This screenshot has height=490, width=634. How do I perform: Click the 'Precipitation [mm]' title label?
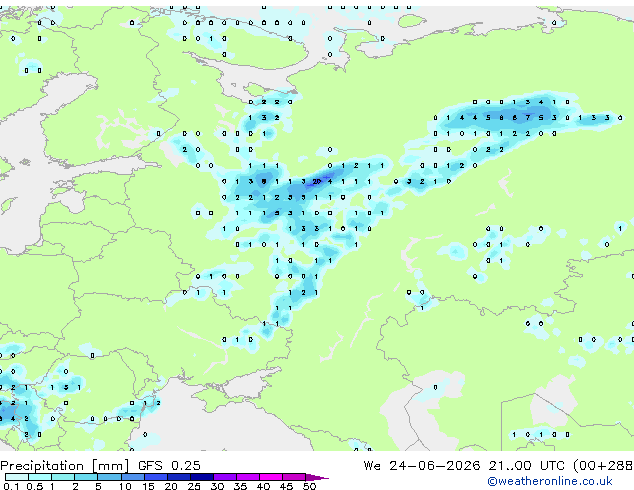(65, 466)
